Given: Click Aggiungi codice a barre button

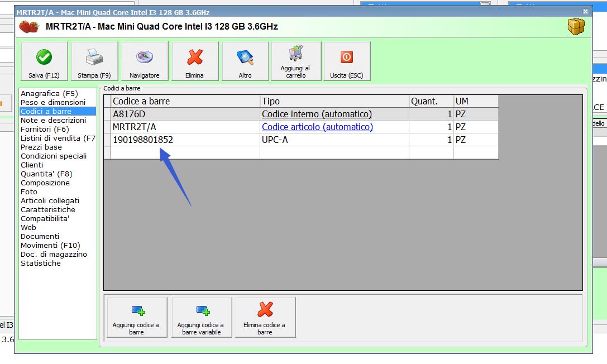Looking at the screenshot, I should pos(137,317).
